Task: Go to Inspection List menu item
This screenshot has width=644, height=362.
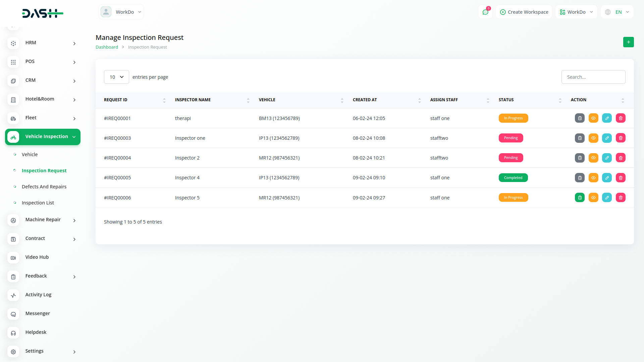Action: coord(38,203)
